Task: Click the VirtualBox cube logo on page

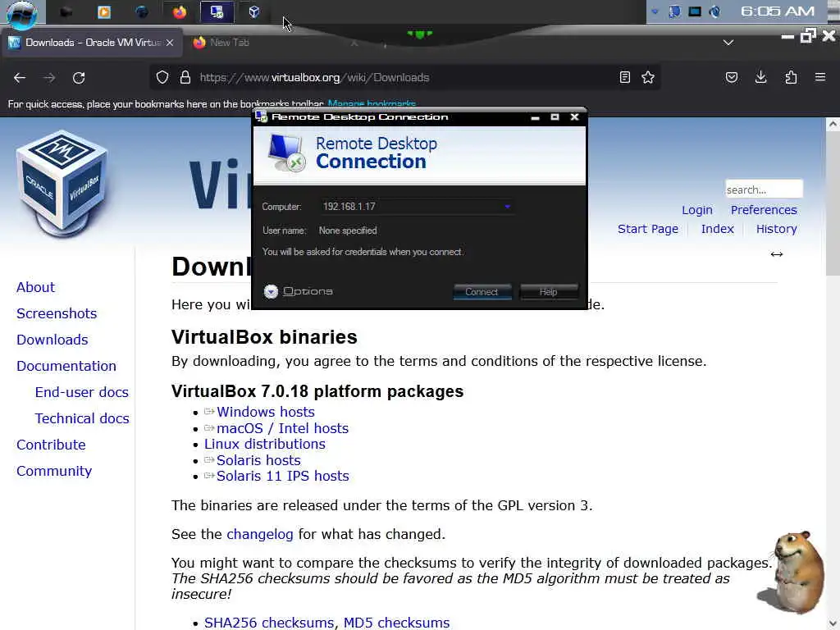Action: pyautogui.click(x=62, y=183)
